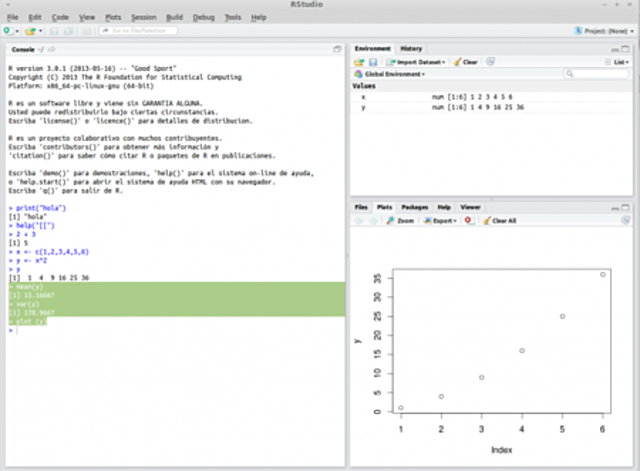Select variable x in the Values list

pyautogui.click(x=363, y=97)
